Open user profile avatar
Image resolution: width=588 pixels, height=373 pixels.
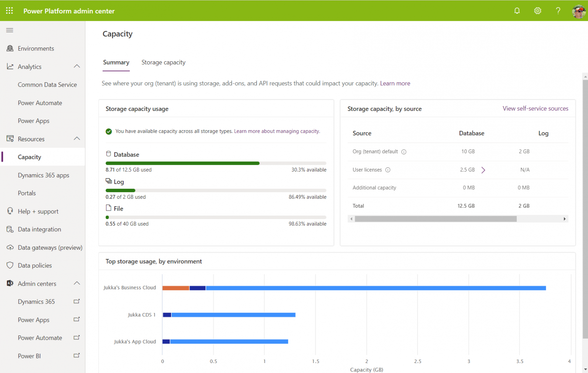(578, 11)
